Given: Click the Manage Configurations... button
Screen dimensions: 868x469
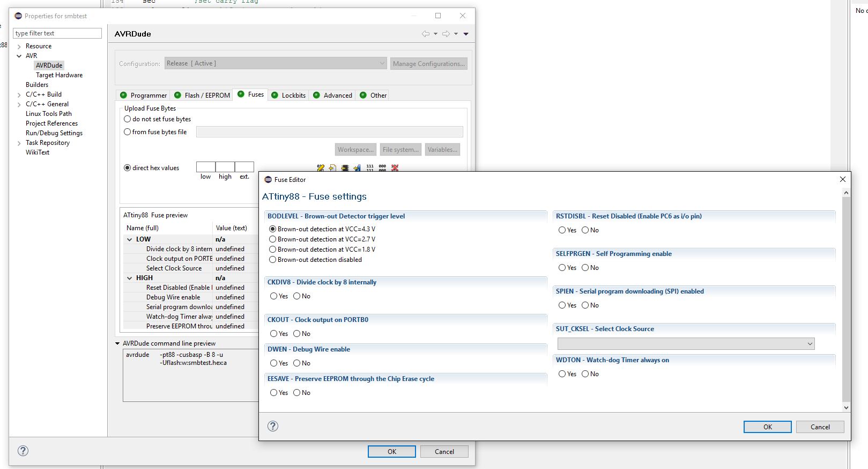Looking at the screenshot, I should click(428, 63).
